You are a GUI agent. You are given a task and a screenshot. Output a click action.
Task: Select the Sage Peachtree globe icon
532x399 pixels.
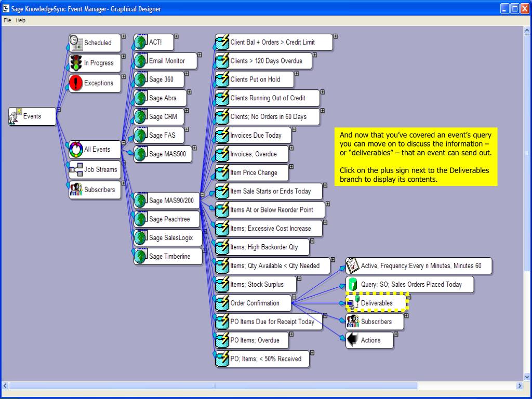(140, 219)
